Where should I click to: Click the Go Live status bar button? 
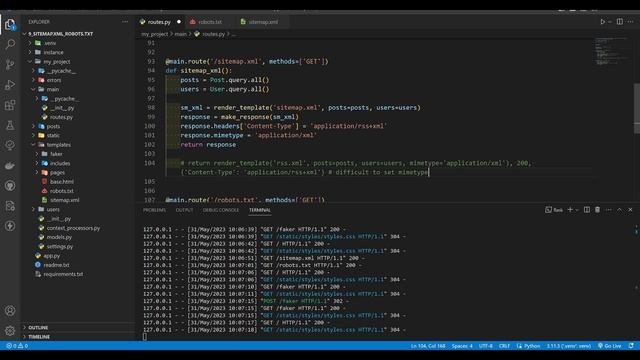click(609, 346)
